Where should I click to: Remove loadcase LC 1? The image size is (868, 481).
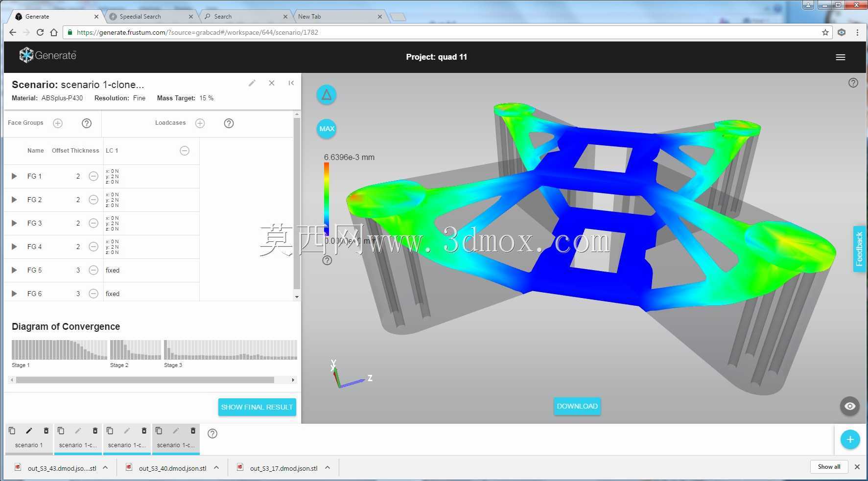pos(185,151)
